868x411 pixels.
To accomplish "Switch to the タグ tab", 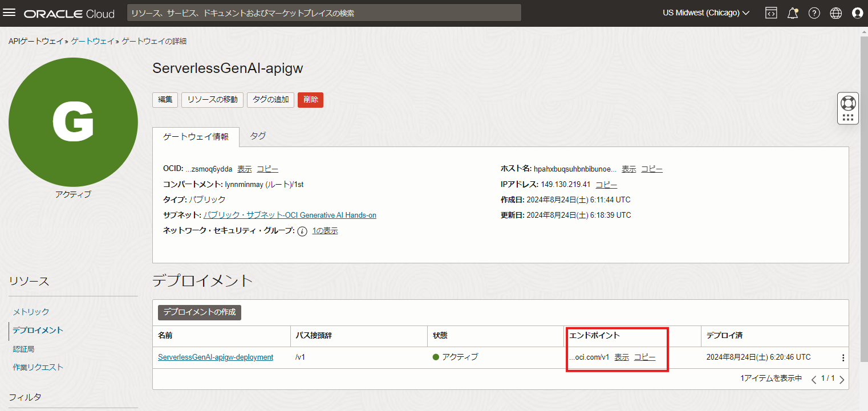I will point(258,136).
